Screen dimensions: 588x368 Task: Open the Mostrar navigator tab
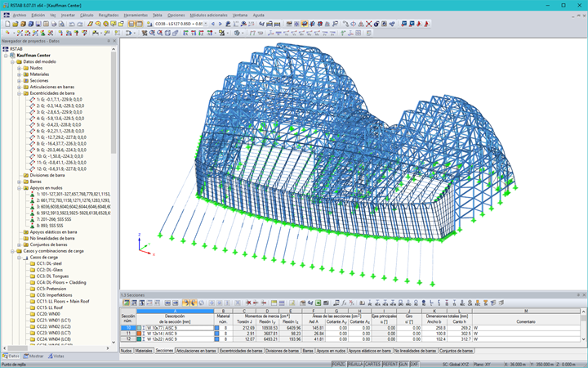pyautogui.click(x=33, y=356)
